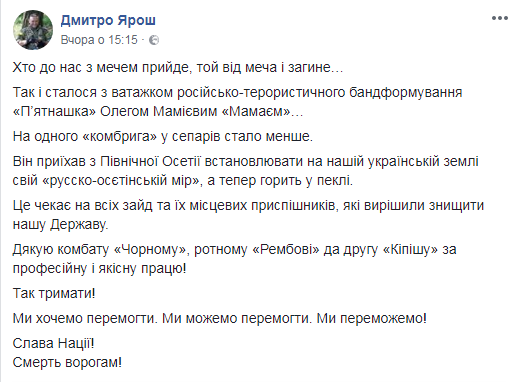Open the post timestamp Вчора о 15:15

coord(99,40)
